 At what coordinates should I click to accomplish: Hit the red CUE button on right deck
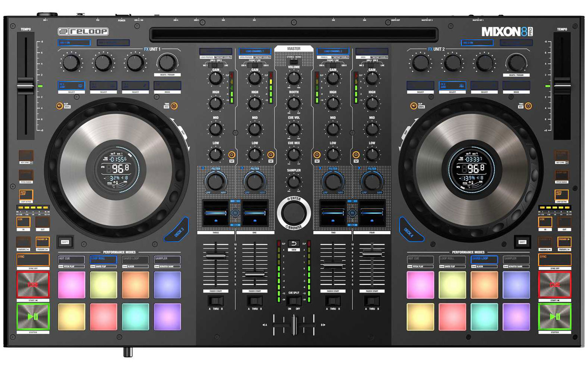tap(555, 285)
